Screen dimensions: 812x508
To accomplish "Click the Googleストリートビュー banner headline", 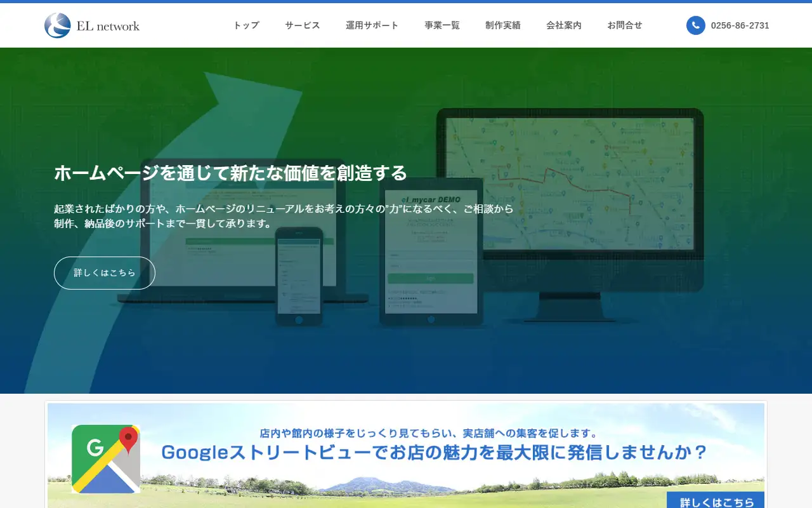I will pyautogui.click(x=434, y=453).
